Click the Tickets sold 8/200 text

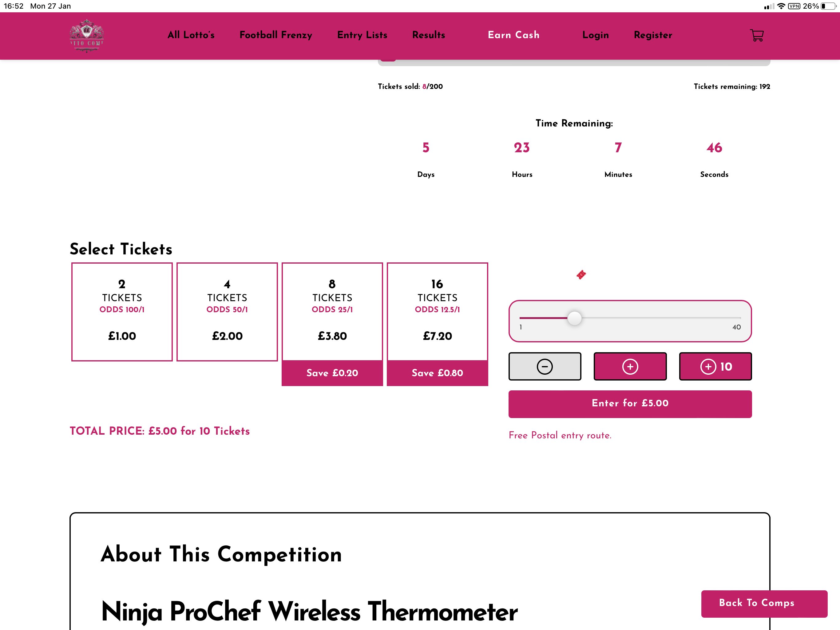410,86
